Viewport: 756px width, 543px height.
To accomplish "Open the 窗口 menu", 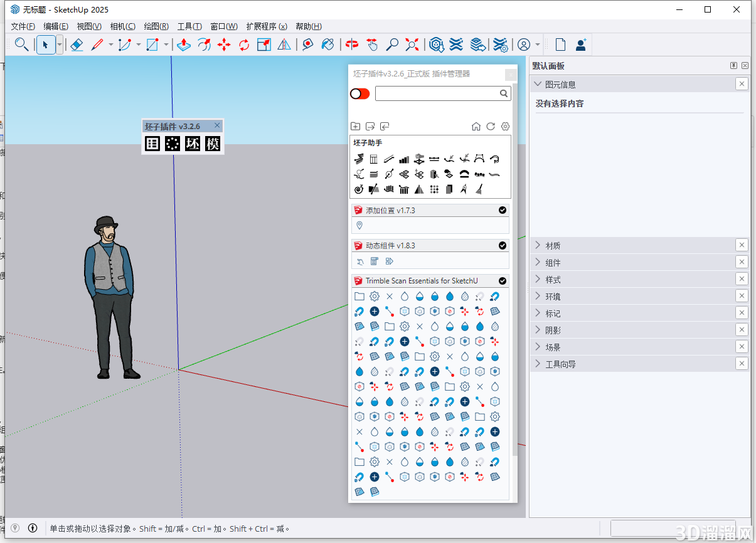I will point(223,26).
